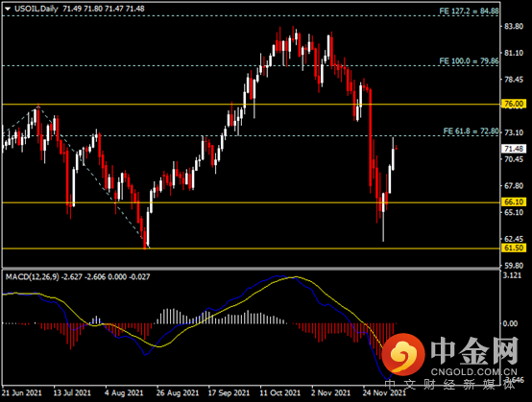Click the 67.80 price axis label
Viewport: 532px width, 402px height.
514,186
